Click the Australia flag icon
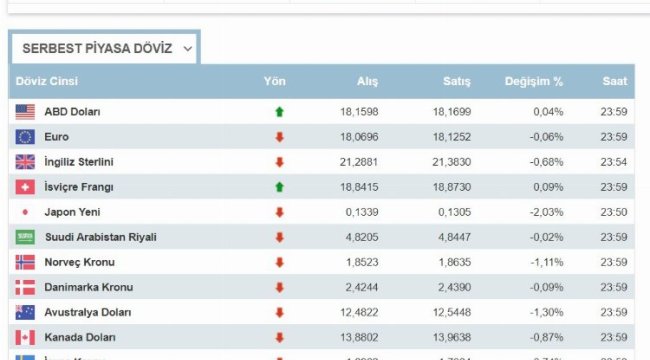650x360 pixels. 25,312
